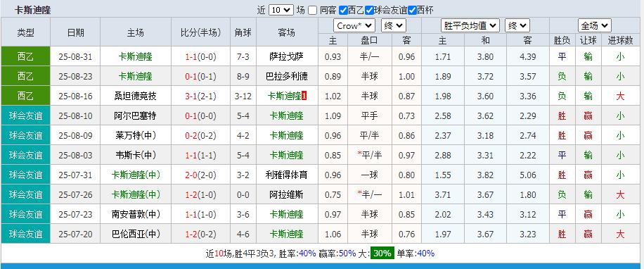
Task: Click the 平 result in the 韦斯卡 row
Action: click(562, 155)
